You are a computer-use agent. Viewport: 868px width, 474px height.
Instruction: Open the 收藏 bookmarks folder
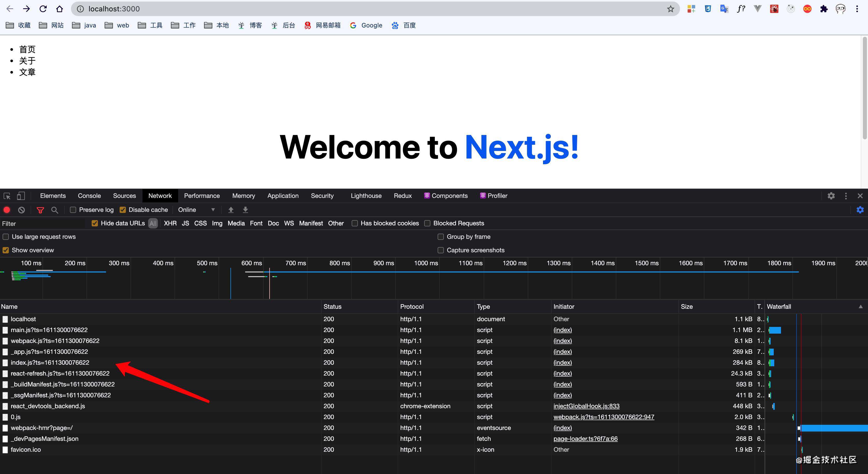pos(18,25)
